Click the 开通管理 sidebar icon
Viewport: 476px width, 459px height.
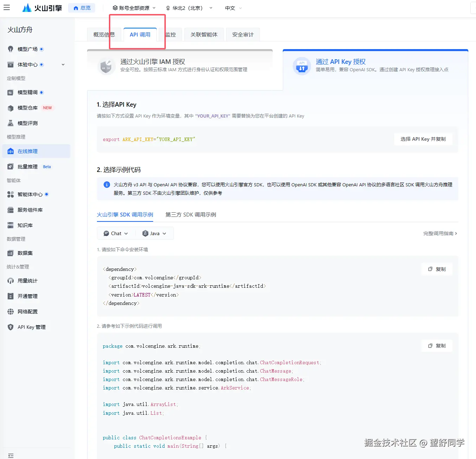11,296
